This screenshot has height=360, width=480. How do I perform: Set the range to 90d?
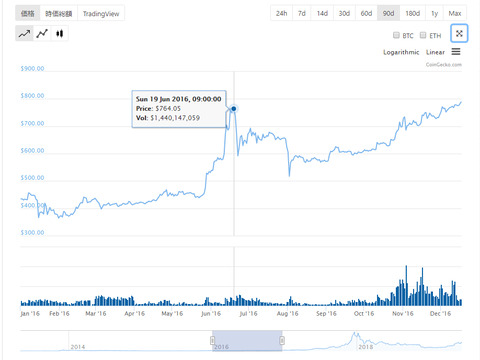(x=388, y=13)
